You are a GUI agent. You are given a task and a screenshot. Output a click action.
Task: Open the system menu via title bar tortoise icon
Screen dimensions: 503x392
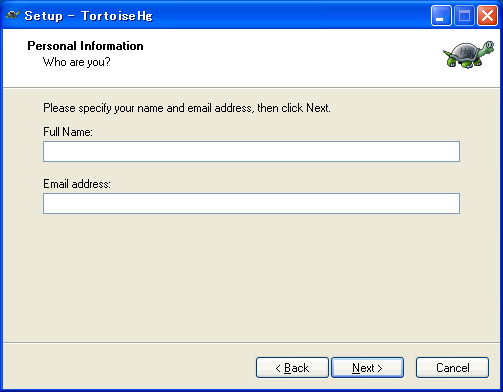tap(13, 15)
